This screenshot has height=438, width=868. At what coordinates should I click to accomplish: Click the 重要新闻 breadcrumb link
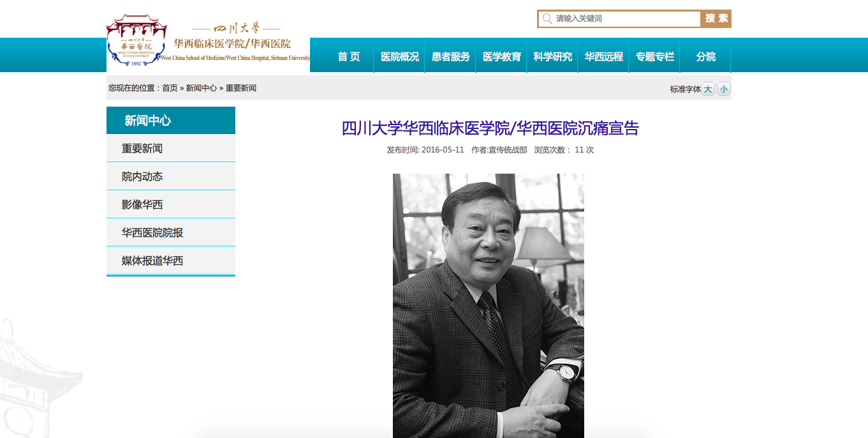(241, 88)
